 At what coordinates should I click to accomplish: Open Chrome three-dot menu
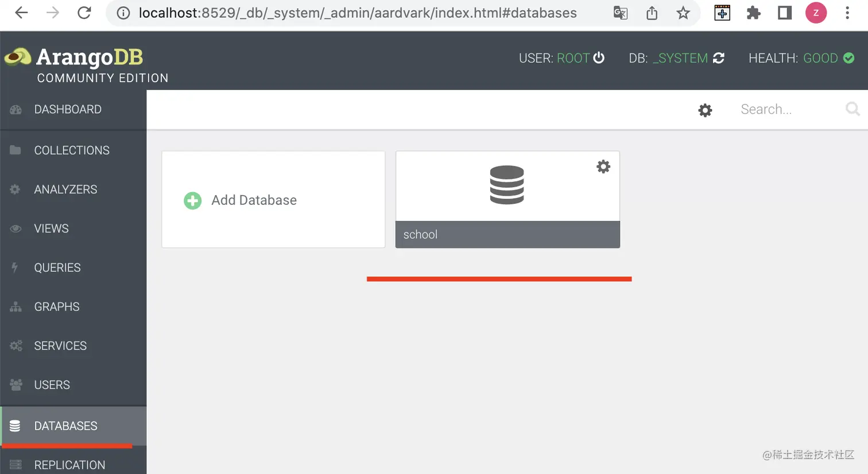point(847,13)
